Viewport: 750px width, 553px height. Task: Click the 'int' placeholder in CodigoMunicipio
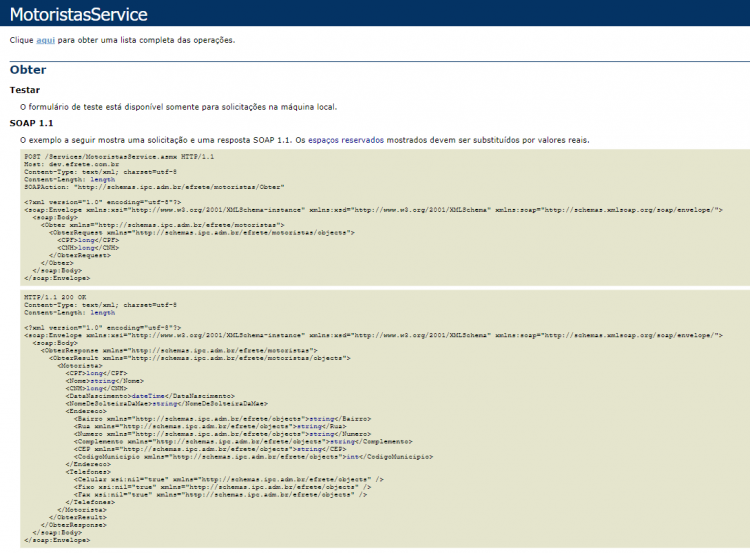352,457
